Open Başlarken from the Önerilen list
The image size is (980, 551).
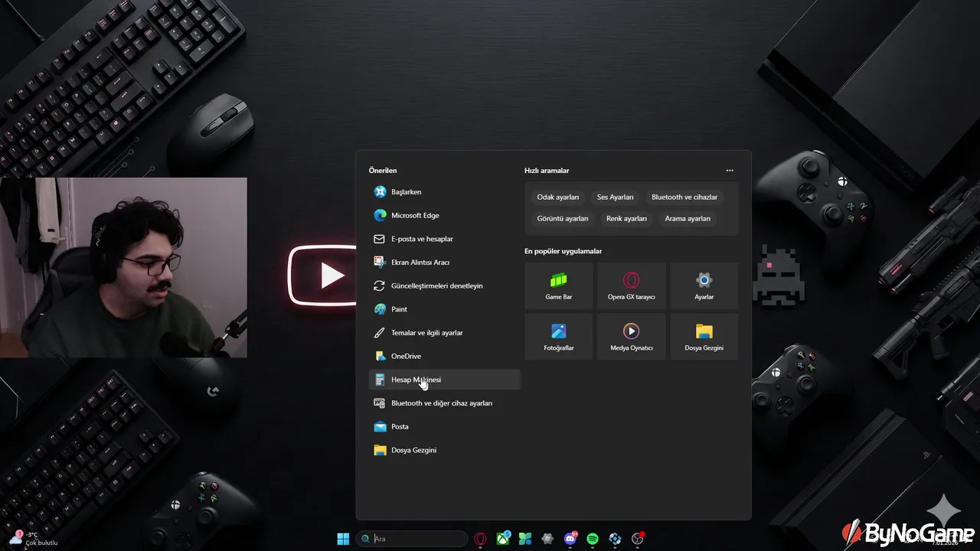[444, 192]
